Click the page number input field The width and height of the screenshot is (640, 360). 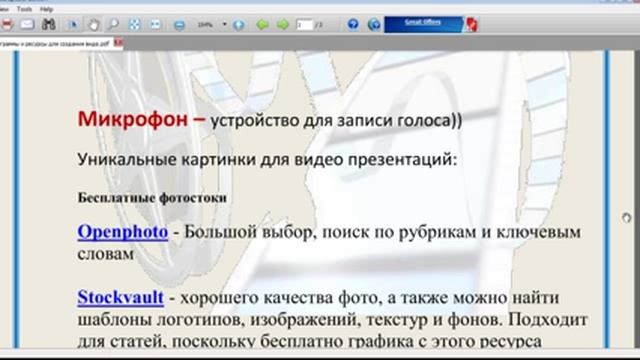(304, 25)
